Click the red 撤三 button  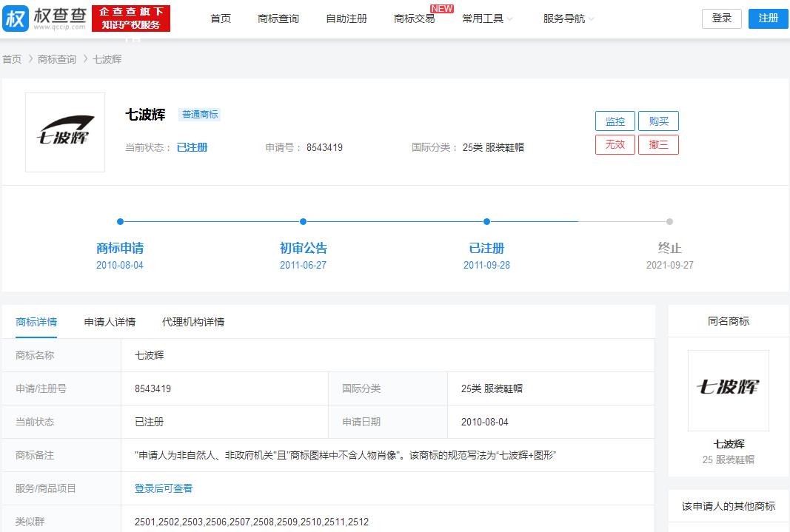click(658, 144)
